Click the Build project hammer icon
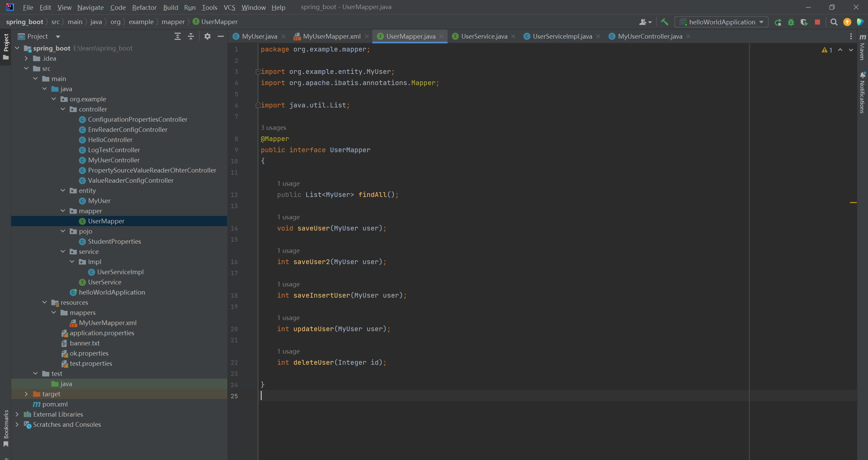868x460 pixels. coord(665,22)
